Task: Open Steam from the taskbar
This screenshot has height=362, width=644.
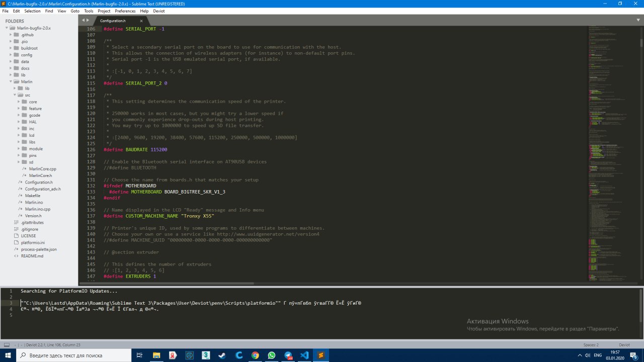Action: click(x=222, y=355)
